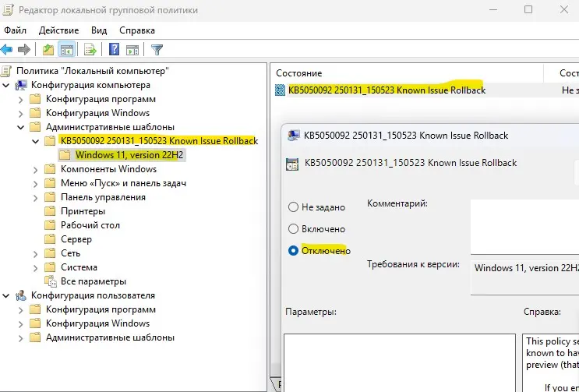The image size is (579, 392).
Task: Collapse computer Административные шаблоны node
Action: pyautogui.click(x=21, y=127)
